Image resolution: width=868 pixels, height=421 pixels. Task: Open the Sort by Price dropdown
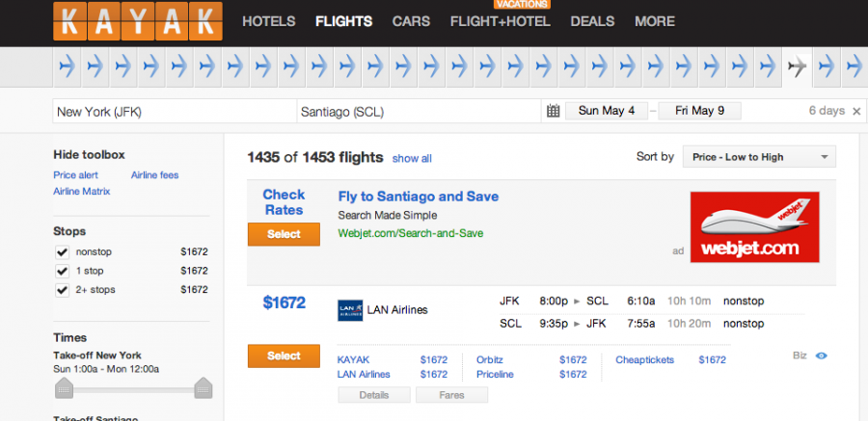coord(758,157)
